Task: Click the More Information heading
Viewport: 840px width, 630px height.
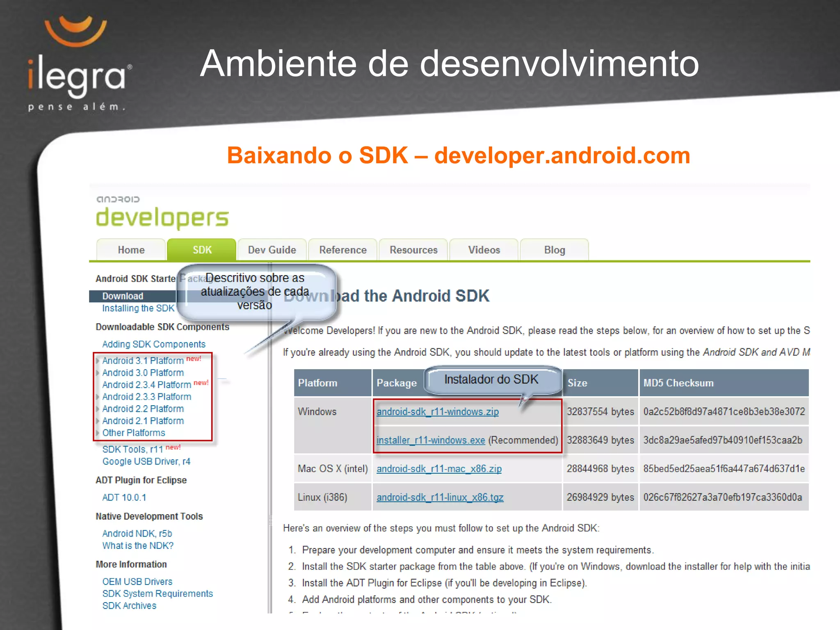Action: pos(131,564)
